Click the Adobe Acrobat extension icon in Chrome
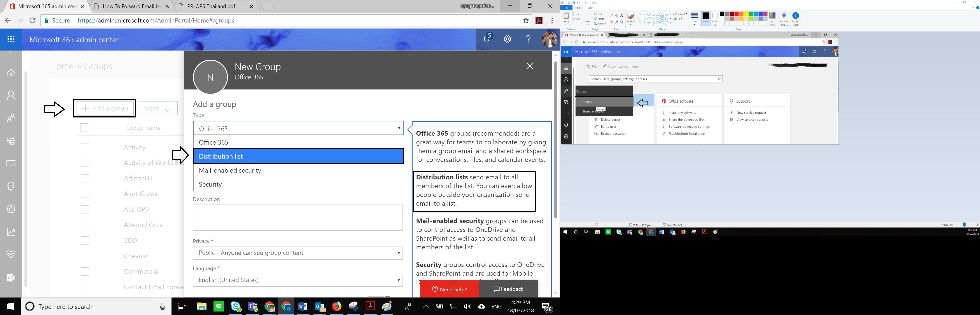 [x=539, y=21]
